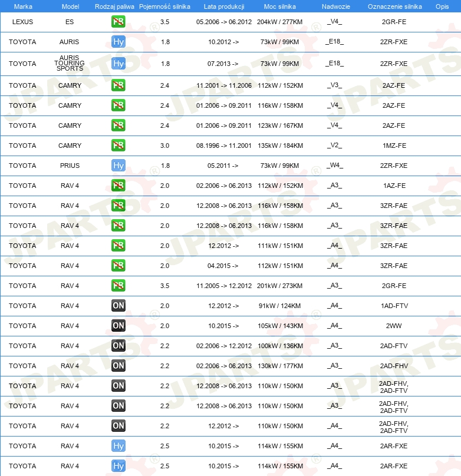The height and width of the screenshot is (476, 461).
Task: Select the Rodzaj paliwa column header
Action: click(x=114, y=6)
